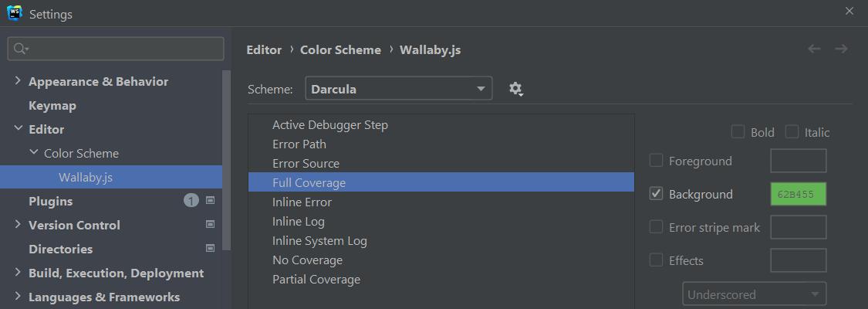The image size is (868, 309).
Task: Click the forward navigation arrow
Action: click(x=841, y=49)
